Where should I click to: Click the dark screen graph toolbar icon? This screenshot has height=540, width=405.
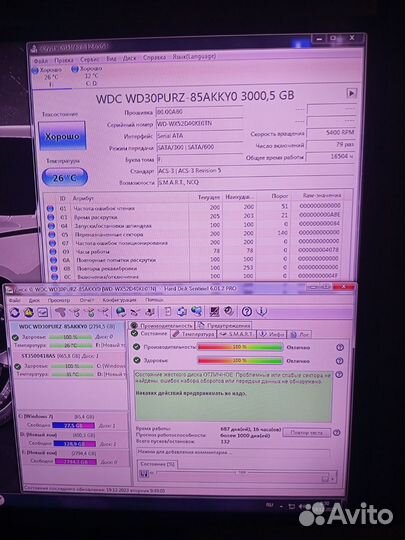point(215,312)
